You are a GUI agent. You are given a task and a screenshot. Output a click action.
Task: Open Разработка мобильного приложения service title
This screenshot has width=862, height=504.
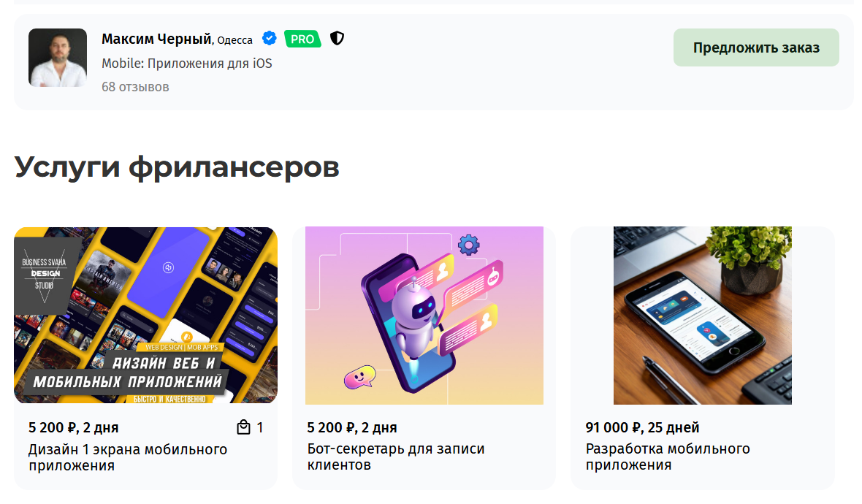[668, 457]
